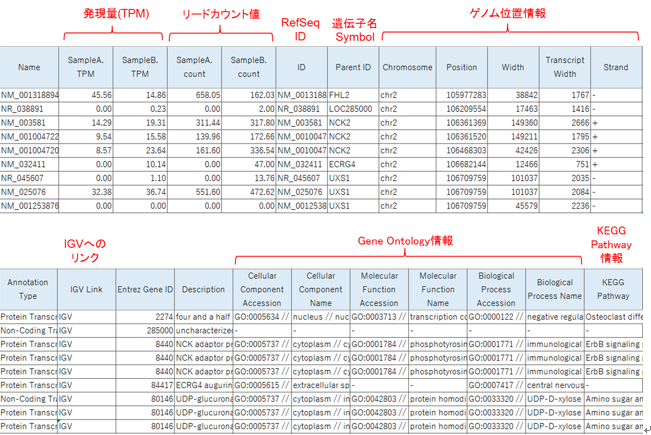
Task: Open the IGV link for gene 84417
Action: point(86,385)
